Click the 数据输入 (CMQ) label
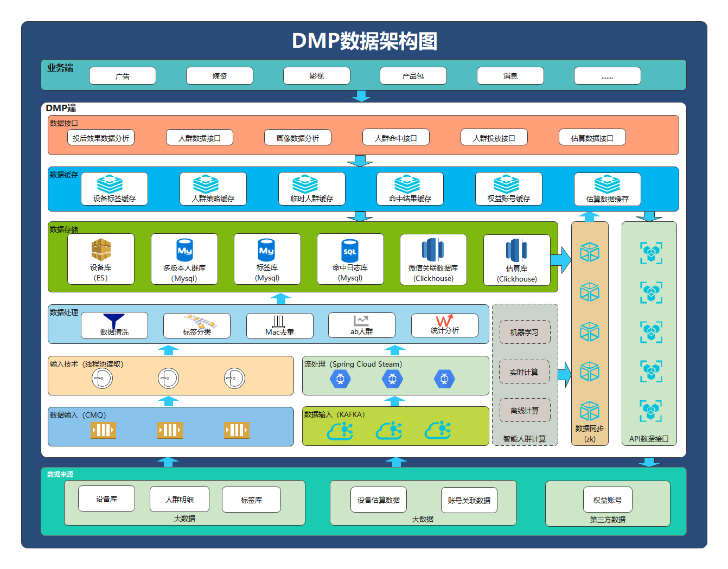Screen dimensions: 728x569 (78, 415)
